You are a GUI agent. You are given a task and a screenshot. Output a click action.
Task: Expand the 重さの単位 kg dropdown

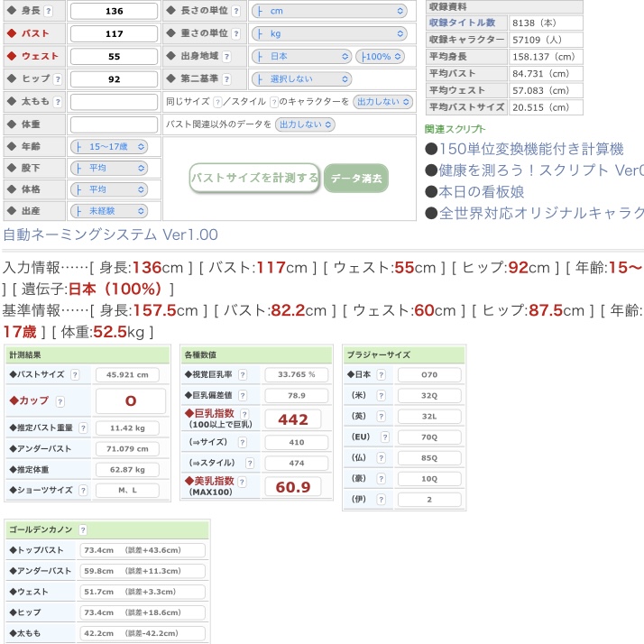pyautogui.click(x=327, y=33)
